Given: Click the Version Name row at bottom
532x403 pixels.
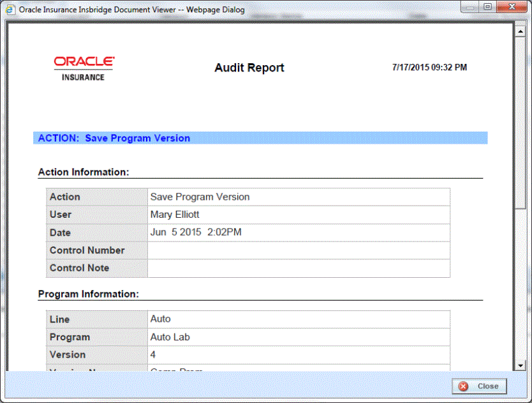Looking at the screenshot, I should 191,369.
